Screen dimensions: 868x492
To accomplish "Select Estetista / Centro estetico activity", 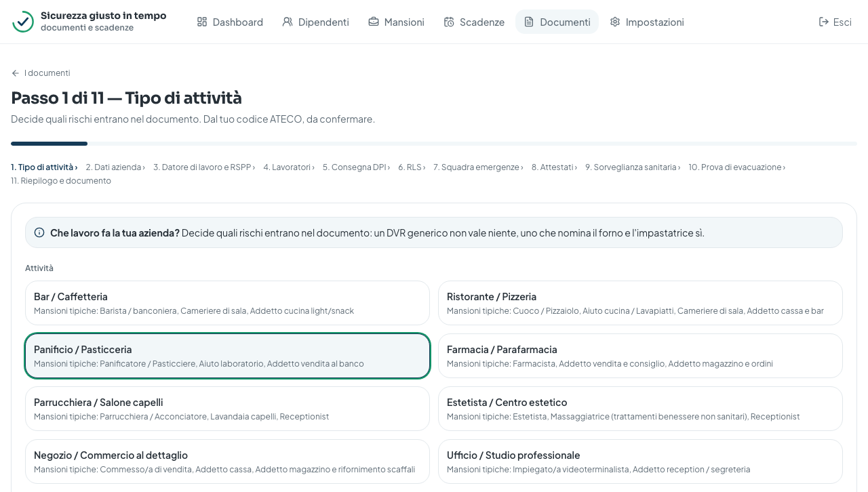I will point(640,409).
